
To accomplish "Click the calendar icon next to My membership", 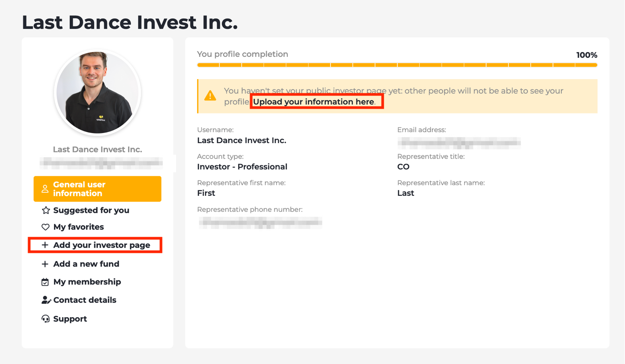I will point(45,282).
